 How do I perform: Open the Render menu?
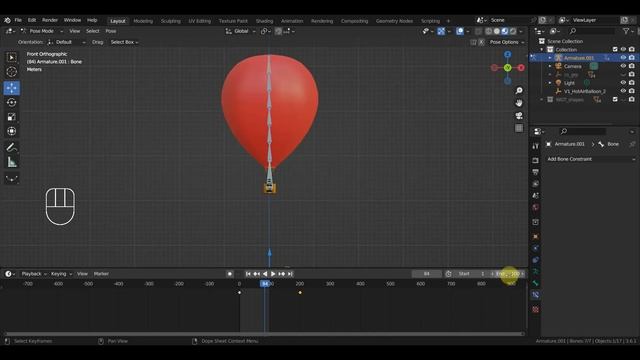[x=50, y=20]
